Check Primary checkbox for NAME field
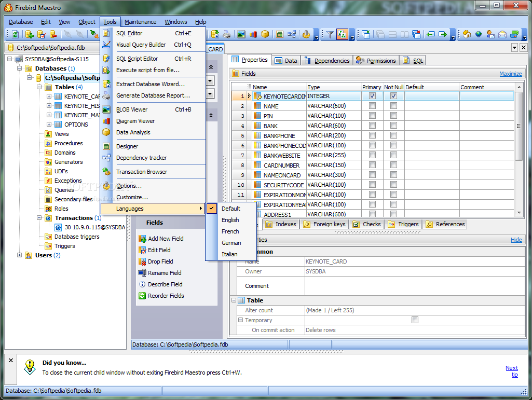Screen dimensions: 532x400 pos(372,106)
